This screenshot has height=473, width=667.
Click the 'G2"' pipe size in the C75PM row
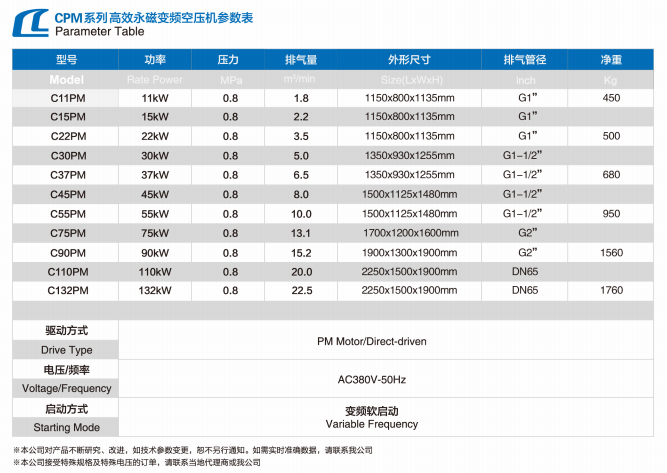tap(527, 233)
